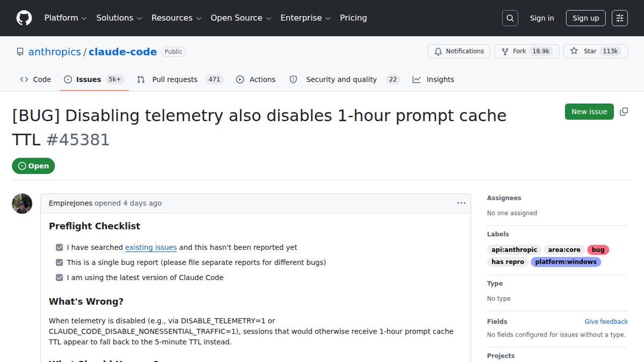This screenshot has width=644, height=362.
Task: Expand the Platform menu
Action: click(65, 18)
